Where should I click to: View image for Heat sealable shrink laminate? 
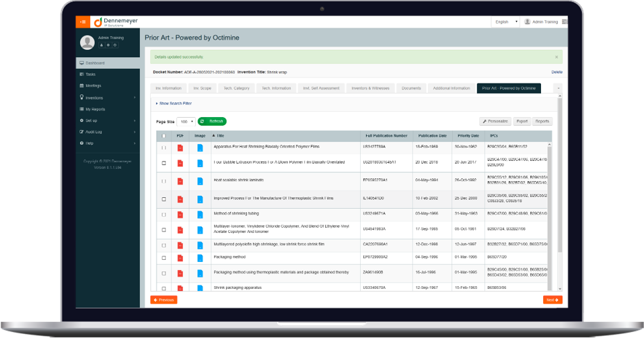[200, 181]
